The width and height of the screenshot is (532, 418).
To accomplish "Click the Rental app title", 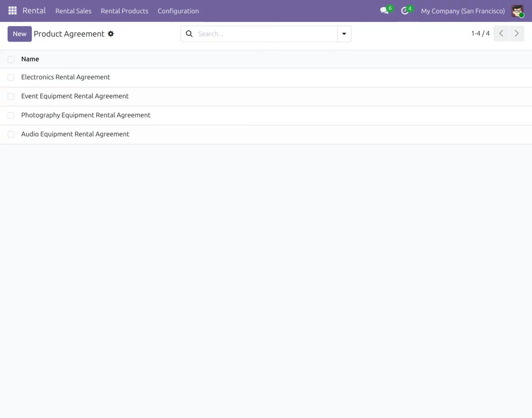I will click(x=34, y=11).
